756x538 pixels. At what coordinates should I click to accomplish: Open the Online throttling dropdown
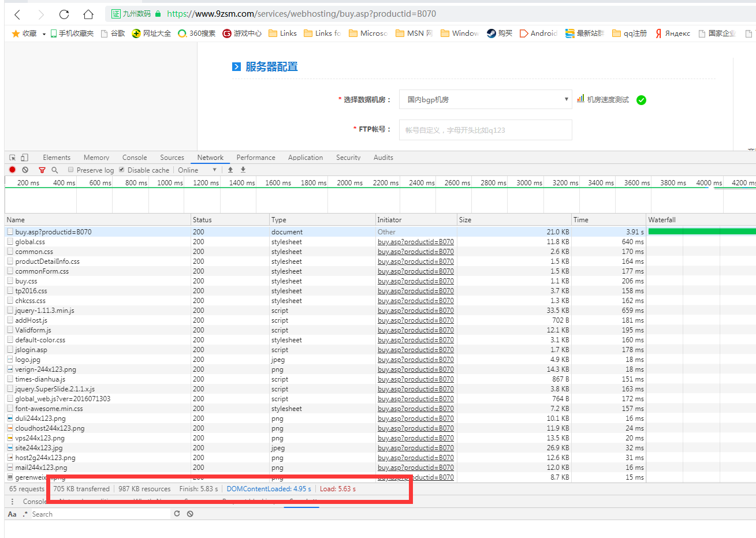tap(197, 170)
